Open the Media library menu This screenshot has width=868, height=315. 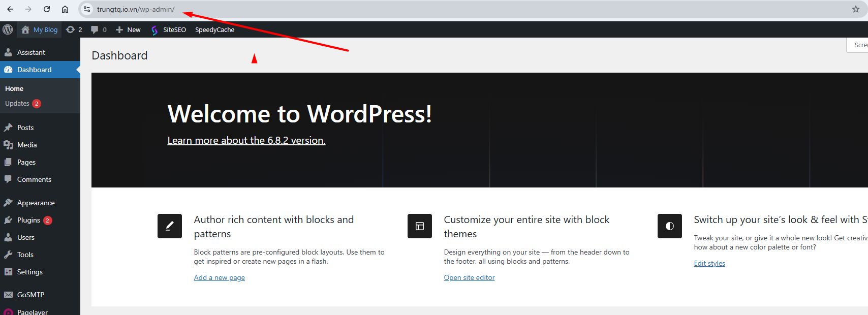pos(40,145)
